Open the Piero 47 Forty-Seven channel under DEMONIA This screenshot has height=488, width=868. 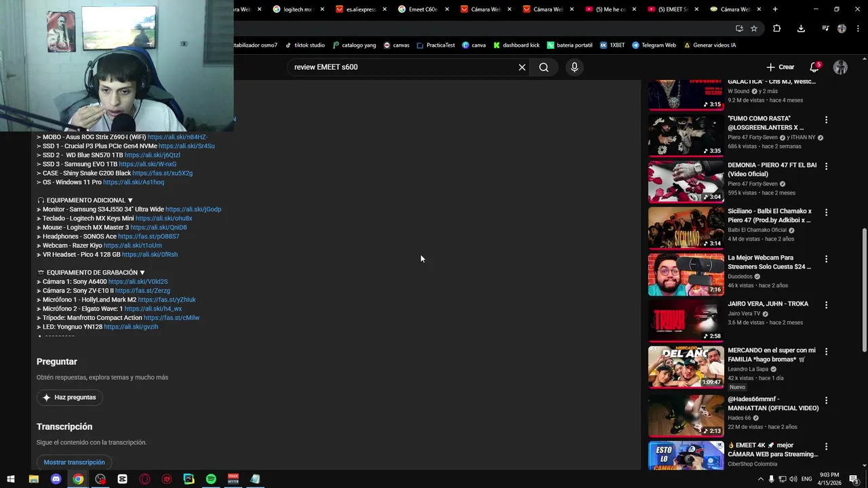click(753, 184)
